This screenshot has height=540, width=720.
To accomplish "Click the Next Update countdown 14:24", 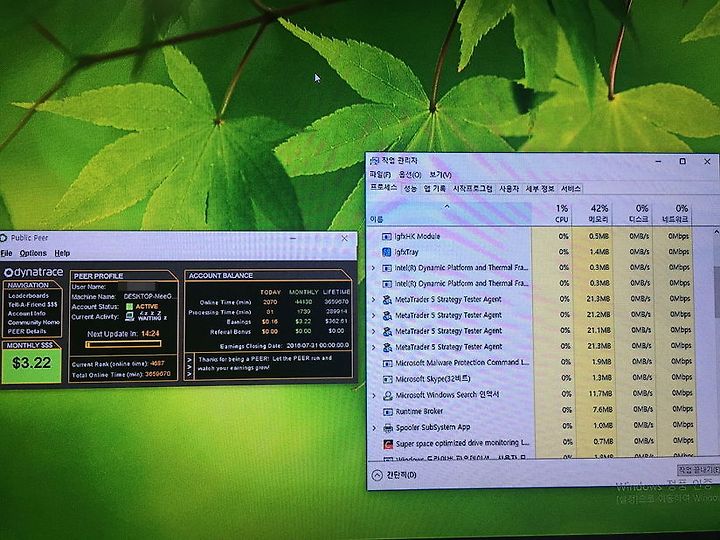I will coord(150,334).
